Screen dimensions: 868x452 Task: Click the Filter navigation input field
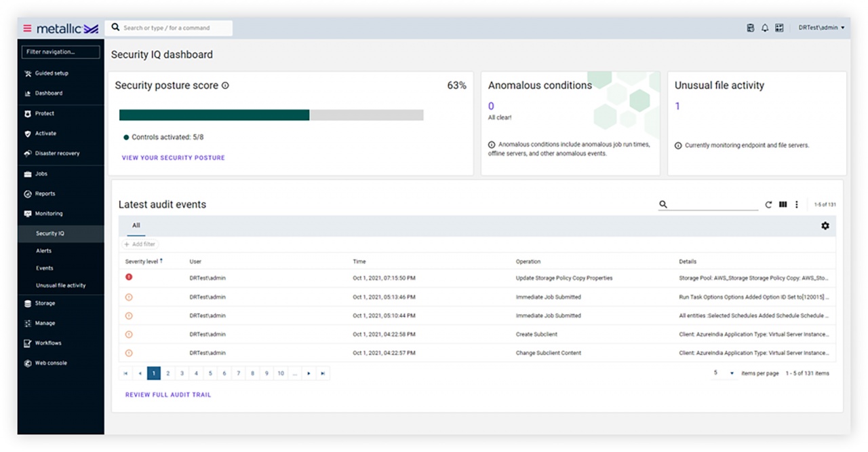(x=61, y=52)
